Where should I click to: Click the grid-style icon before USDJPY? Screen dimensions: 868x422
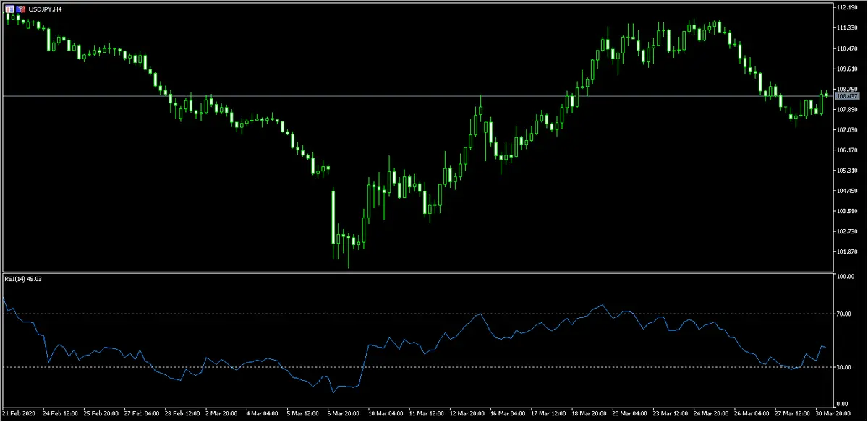9,8
